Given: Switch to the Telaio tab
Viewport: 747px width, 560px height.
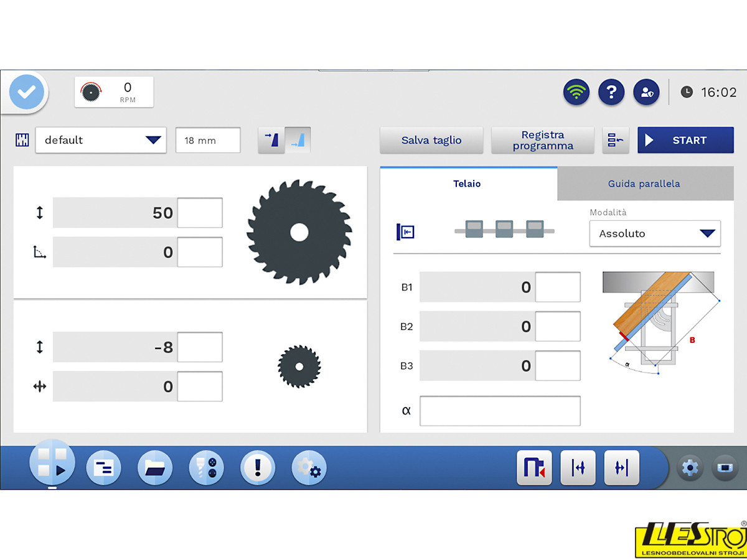Looking at the screenshot, I should pyautogui.click(x=467, y=184).
